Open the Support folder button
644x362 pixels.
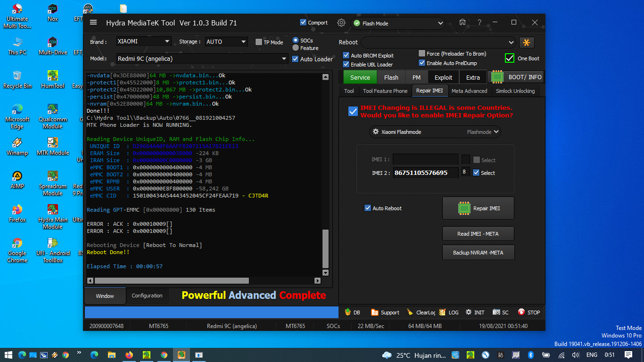tap(385, 312)
